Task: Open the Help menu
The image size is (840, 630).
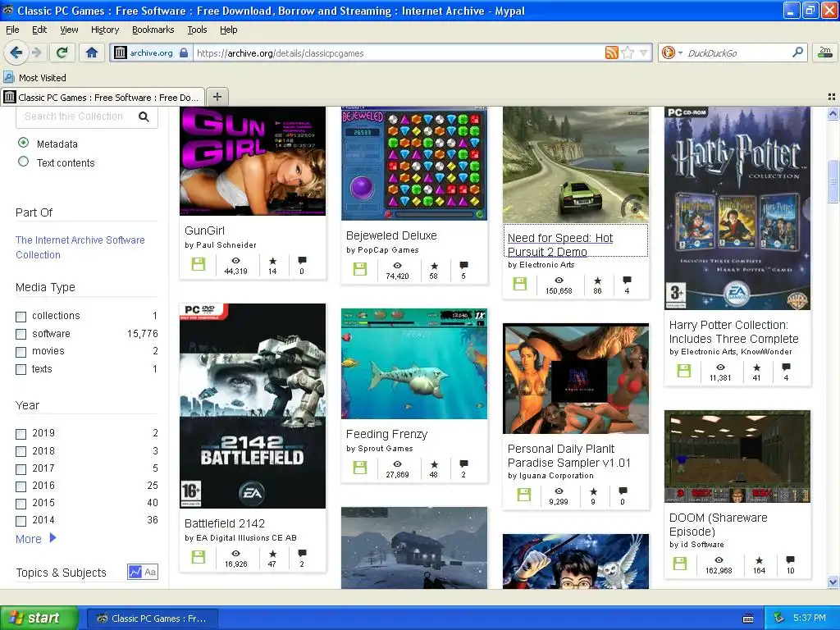Action: [x=228, y=30]
